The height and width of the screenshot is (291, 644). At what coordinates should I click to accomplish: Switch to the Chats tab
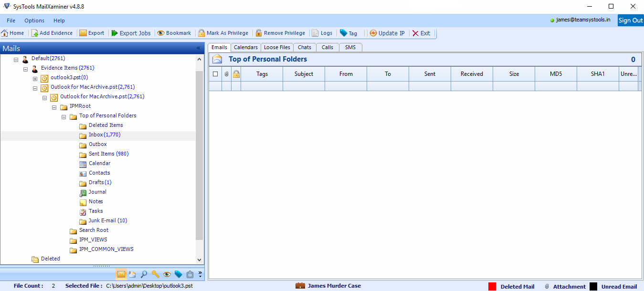coord(305,47)
